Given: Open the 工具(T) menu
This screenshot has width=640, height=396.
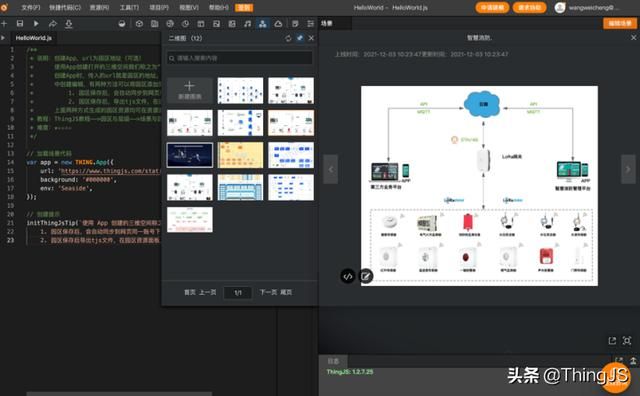Looking at the screenshot, I should [129, 7].
